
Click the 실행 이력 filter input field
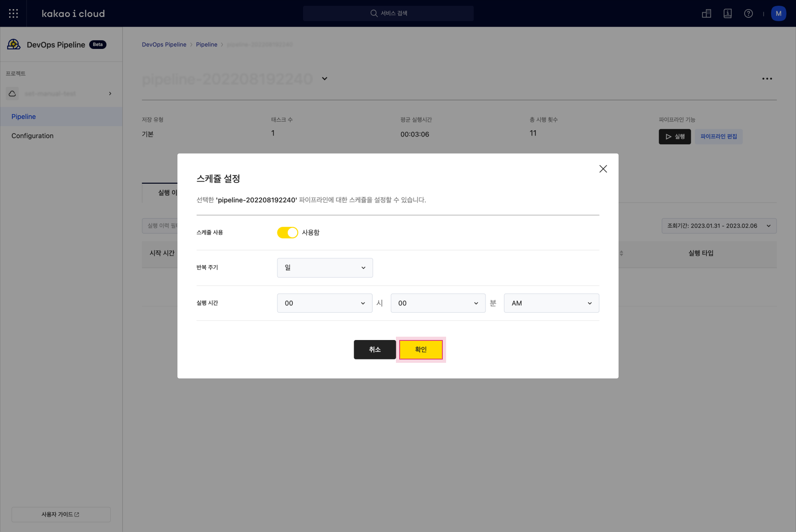pyautogui.click(x=160, y=226)
